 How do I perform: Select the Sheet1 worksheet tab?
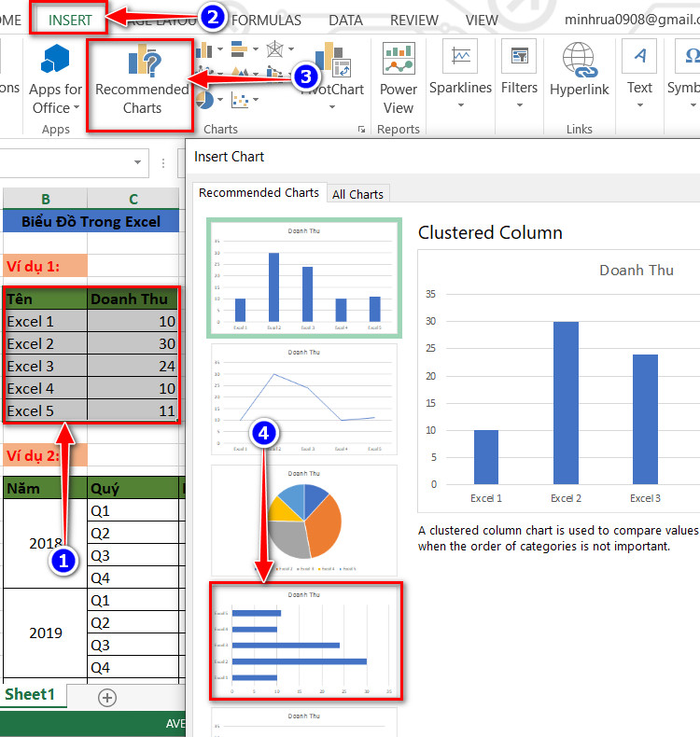[30, 694]
